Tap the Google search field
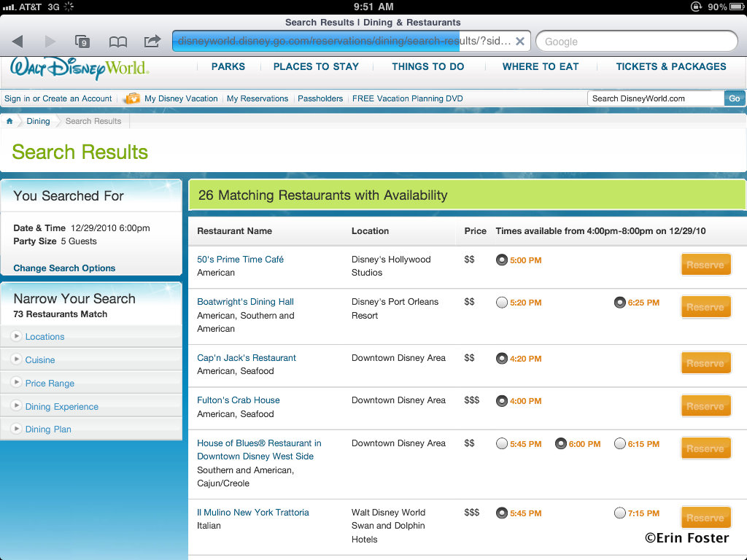The width and height of the screenshot is (747, 560). [x=636, y=42]
